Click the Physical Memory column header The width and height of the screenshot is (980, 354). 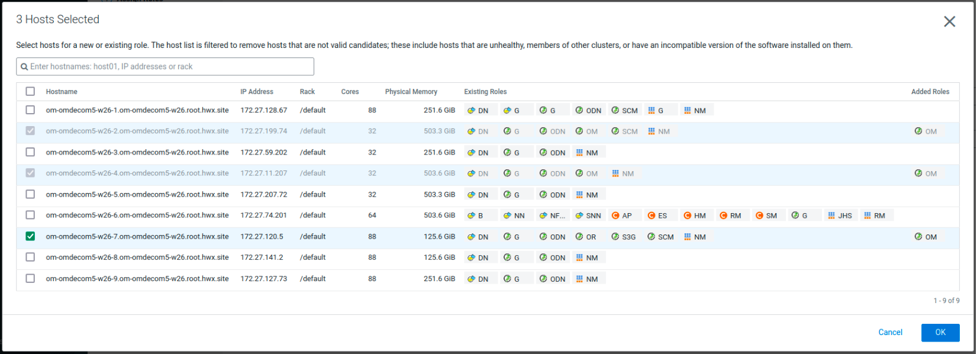pyautogui.click(x=411, y=92)
